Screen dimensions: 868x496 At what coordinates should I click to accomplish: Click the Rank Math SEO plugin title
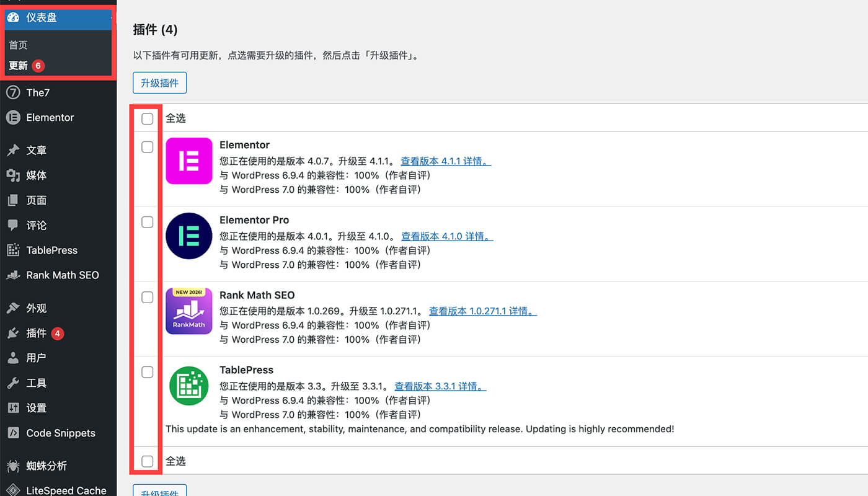click(257, 295)
